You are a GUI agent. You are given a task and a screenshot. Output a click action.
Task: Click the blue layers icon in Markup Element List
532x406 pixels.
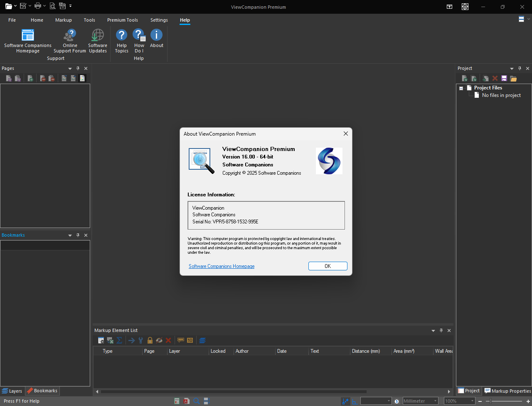pyautogui.click(x=202, y=340)
